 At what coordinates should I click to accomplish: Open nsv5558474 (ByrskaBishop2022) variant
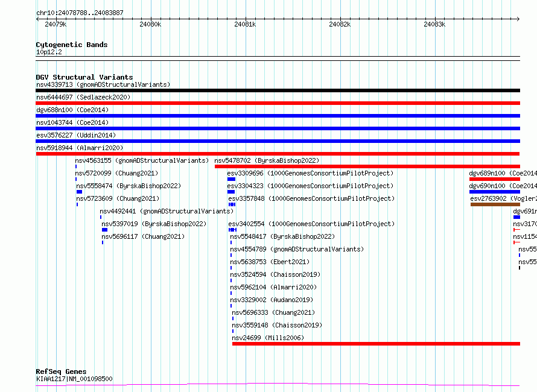coord(129,186)
